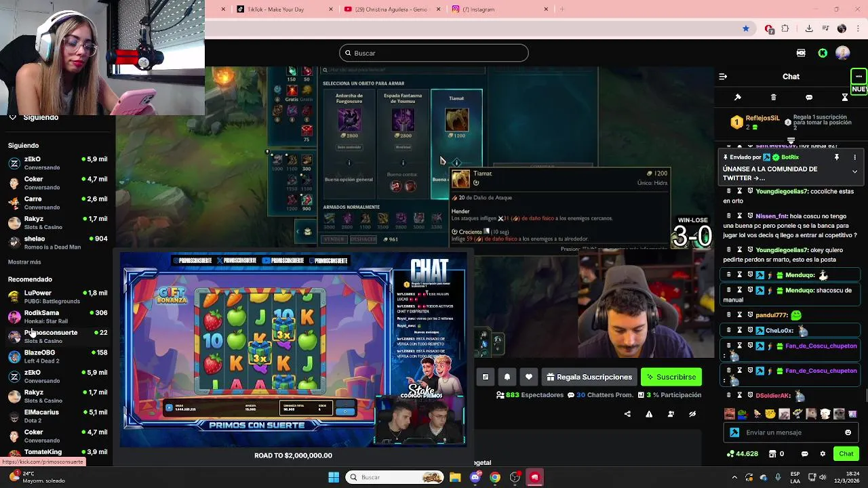Unpin the BotRix pinned message
The image size is (868, 488).
(837, 157)
